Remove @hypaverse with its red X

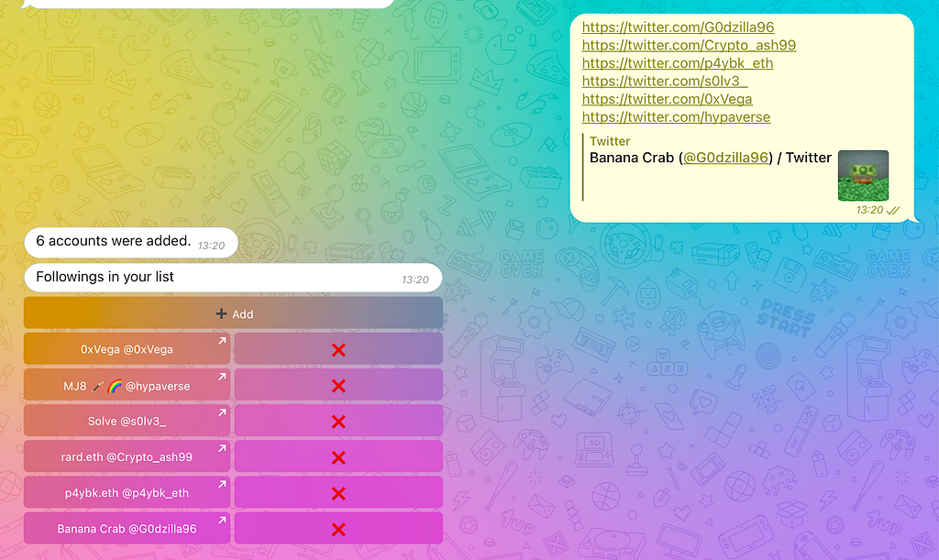(338, 386)
